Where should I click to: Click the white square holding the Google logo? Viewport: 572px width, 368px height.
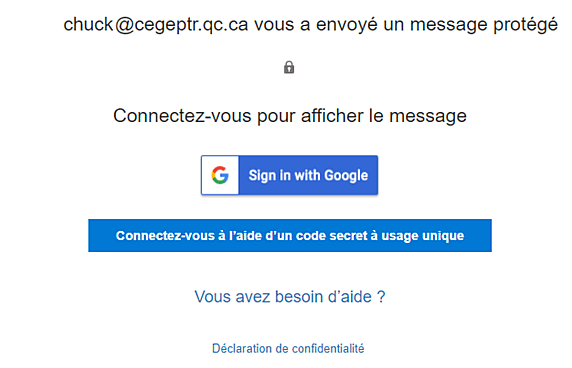tap(220, 175)
